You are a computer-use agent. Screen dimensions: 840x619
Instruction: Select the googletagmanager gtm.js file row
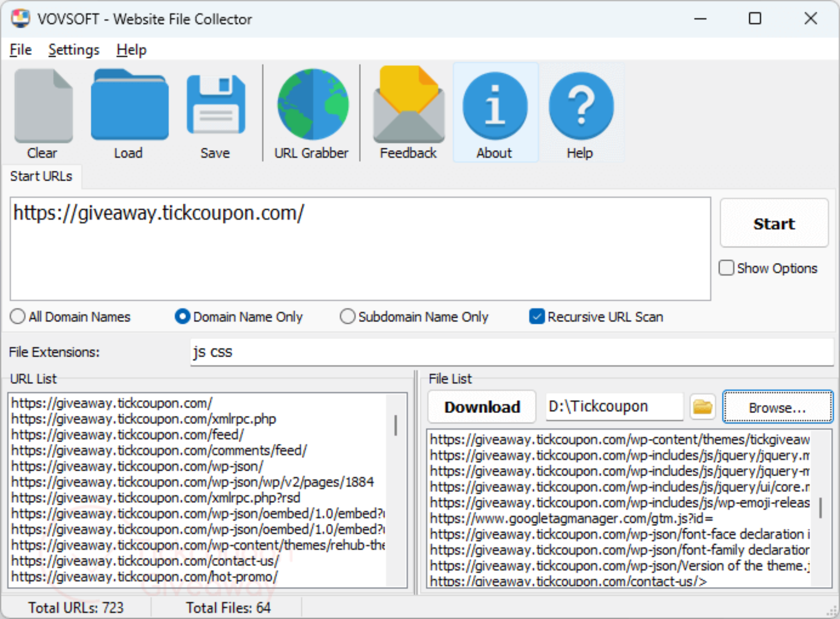click(x=571, y=518)
